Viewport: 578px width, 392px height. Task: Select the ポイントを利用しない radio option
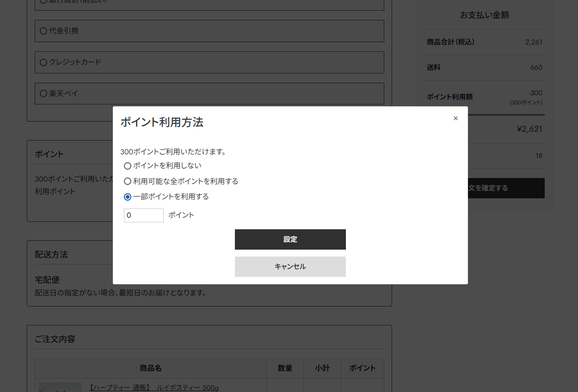[x=128, y=166]
